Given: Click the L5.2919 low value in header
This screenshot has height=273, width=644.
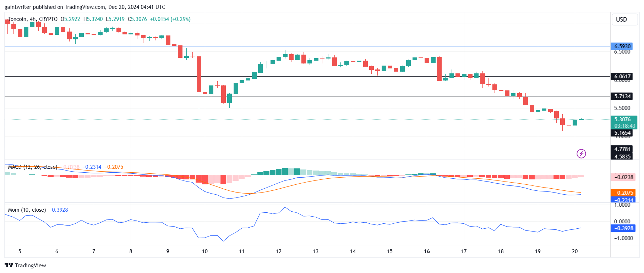Looking at the screenshot, I should pyautogui.click(x=115, y=19).
